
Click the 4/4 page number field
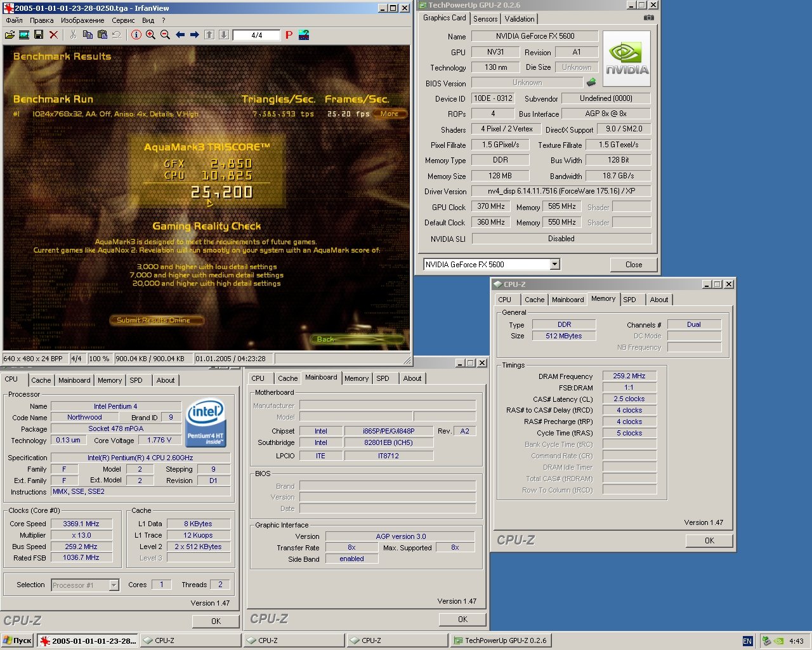click(x=257, y=35)
